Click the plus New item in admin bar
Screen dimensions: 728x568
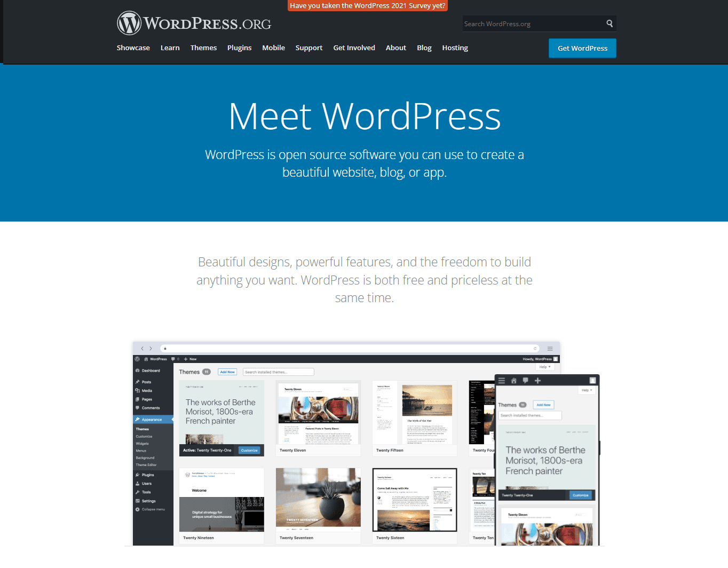[x=190, y=359]
